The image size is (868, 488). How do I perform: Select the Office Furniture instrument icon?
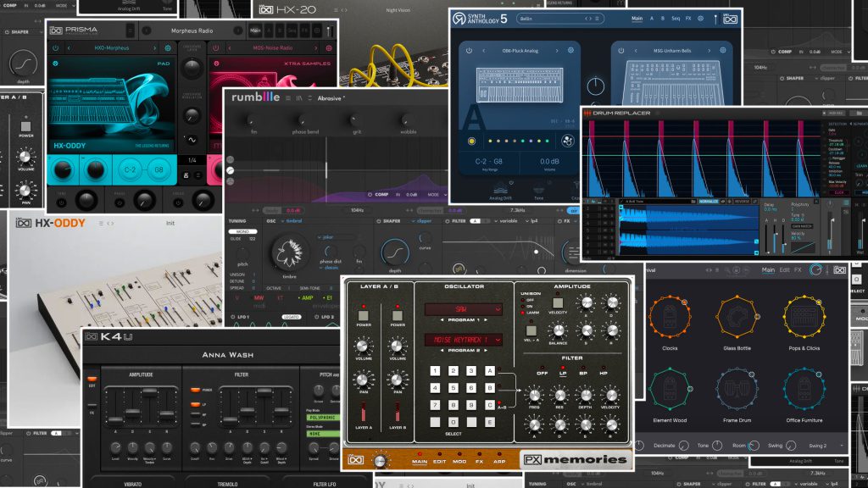[x=804, y=389]
